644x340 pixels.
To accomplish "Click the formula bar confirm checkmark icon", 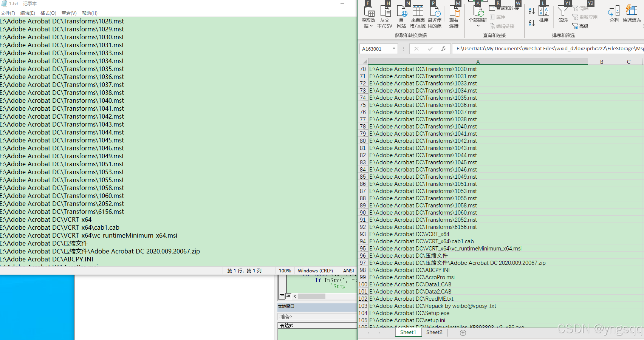I will 430,49.
